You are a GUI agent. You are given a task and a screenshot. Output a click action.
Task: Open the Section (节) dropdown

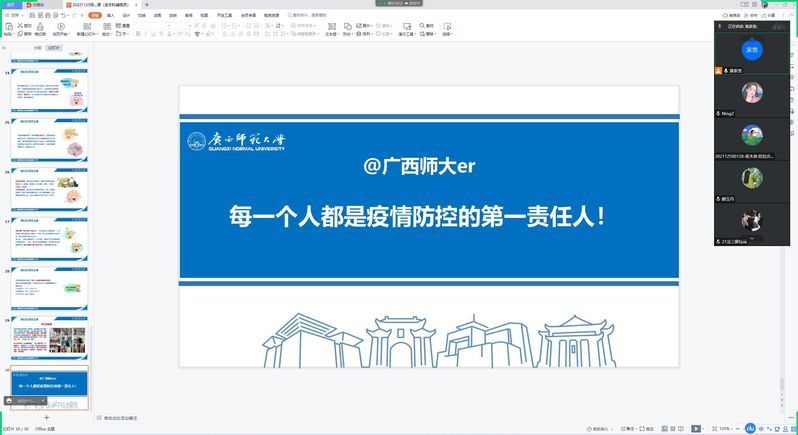point(122,34)
